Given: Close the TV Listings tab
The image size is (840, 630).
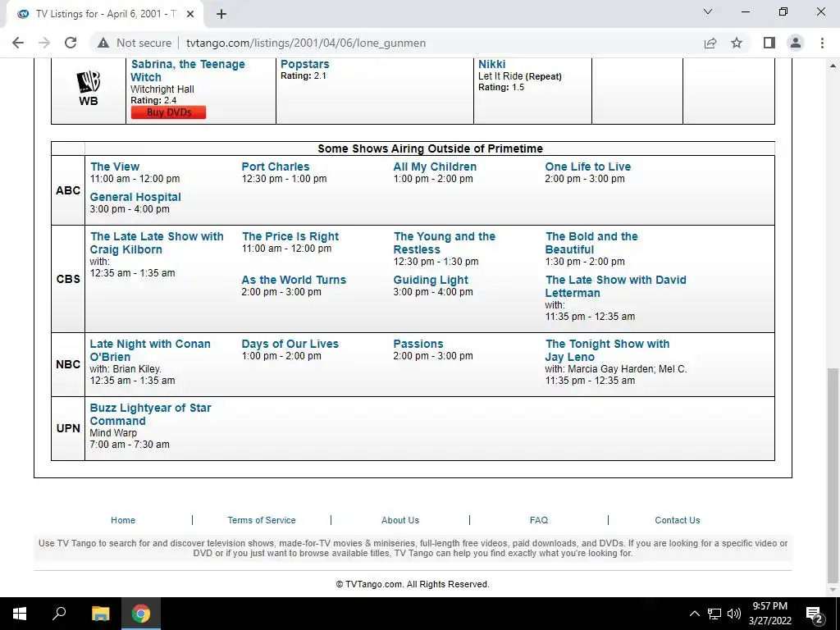Looking at the screenshot, I should coord(190,15).
